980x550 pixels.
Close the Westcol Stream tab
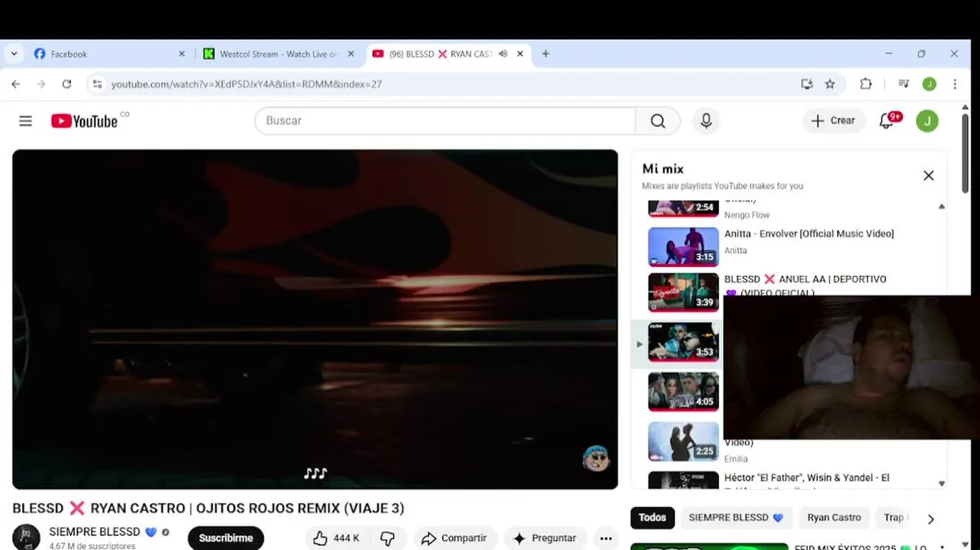point(351,54)
